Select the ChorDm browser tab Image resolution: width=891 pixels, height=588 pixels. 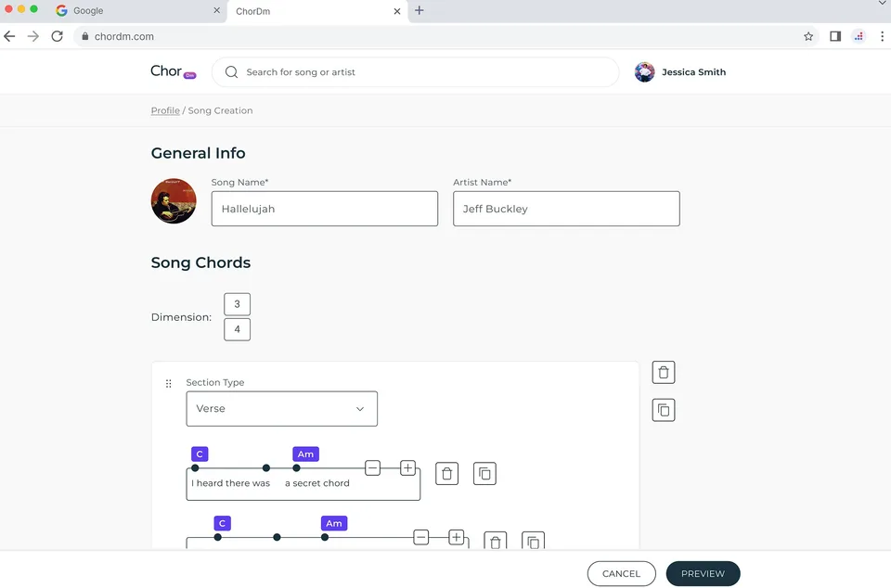[x=317, y=11]
